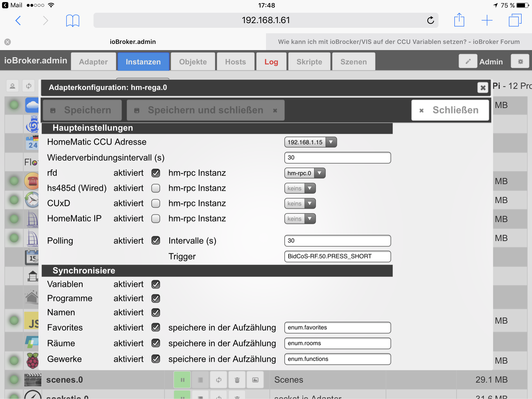Open the Log tab
532x399 pixels.
pos(271,62)
